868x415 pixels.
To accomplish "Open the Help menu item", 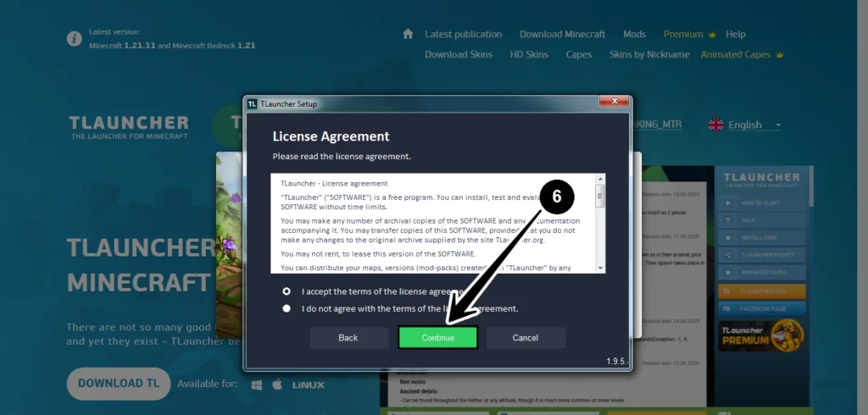I will pos(736,35).
